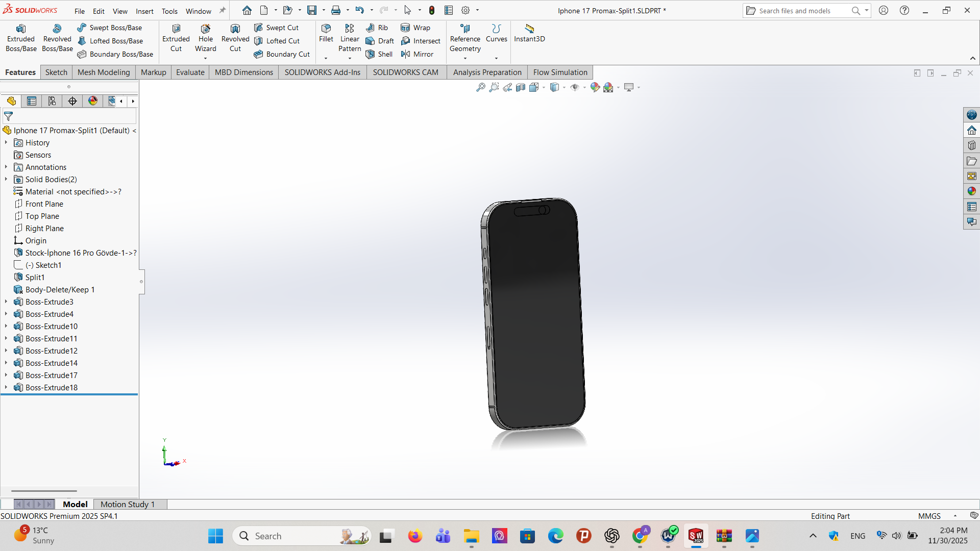Open the Hole Wizard tool

(x=206, y=38)
